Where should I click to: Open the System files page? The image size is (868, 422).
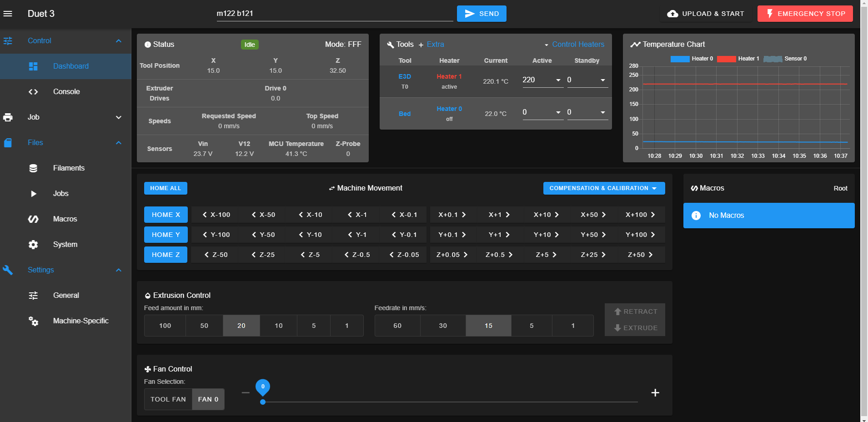click(66, 245)
